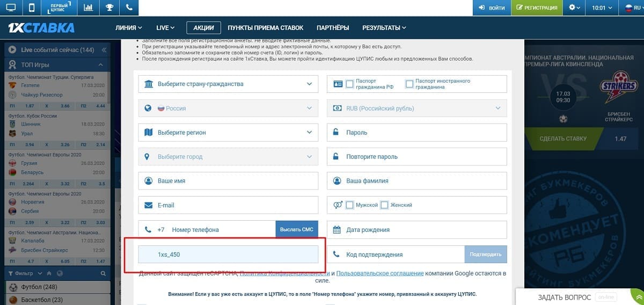Click the phone callback icon in top bar

pos(129,8)
